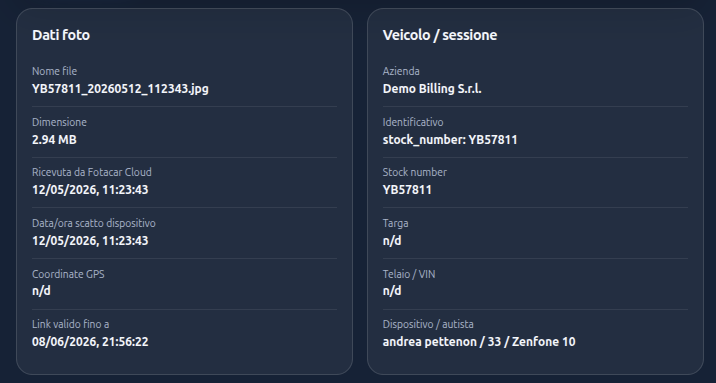Screen dimensions: 716x383
Task: Click the Dati foto heading
Action: pyautogui.click(x=61, y=35)
